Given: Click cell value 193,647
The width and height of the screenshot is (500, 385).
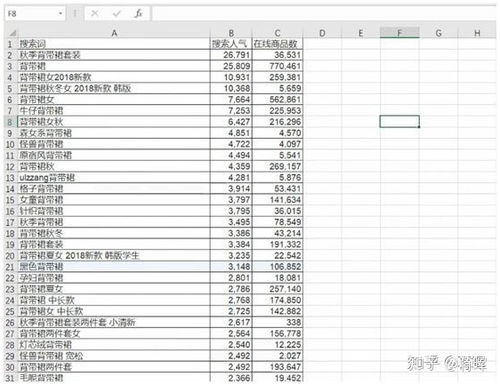Looking at the screenshot, I should click(x=277, y=367).
